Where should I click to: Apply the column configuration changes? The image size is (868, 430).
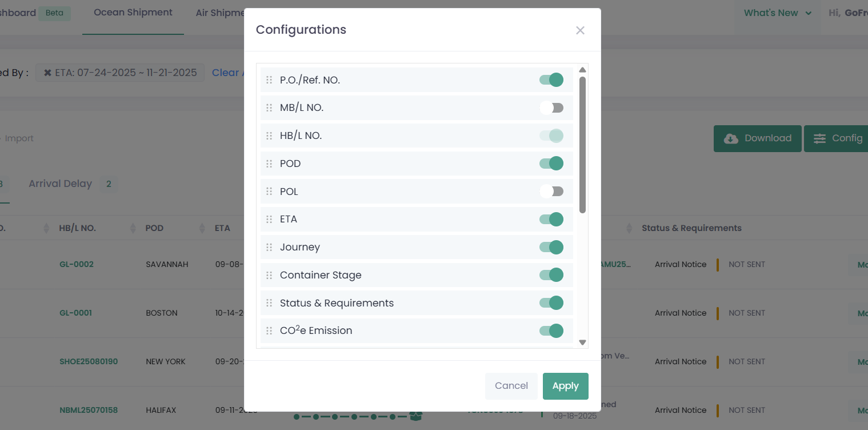point(565,386)
